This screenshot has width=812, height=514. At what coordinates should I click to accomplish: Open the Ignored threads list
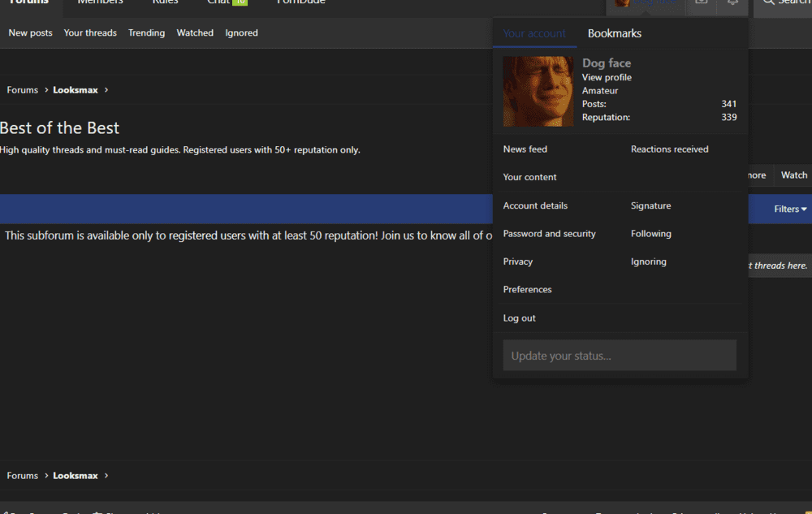(241, 32)
